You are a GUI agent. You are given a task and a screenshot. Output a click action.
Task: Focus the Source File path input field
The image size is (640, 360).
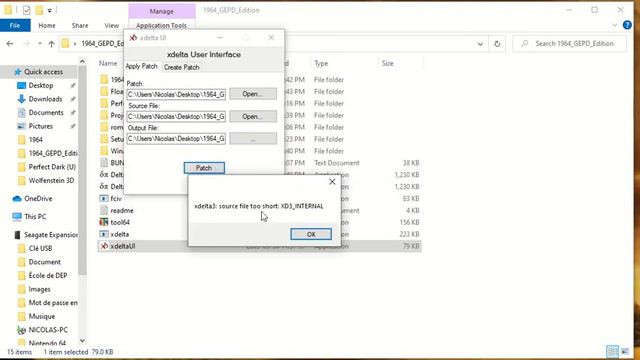pyautogui.click(x=176, y=116)
